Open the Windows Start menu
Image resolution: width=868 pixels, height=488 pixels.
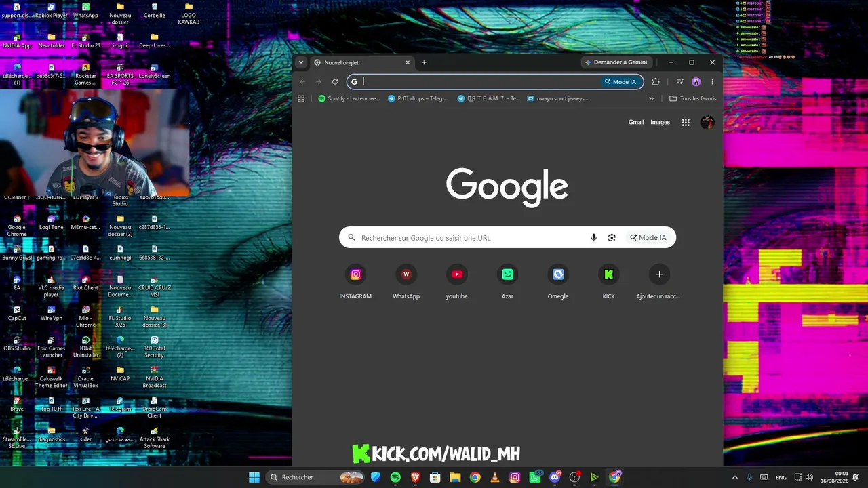click(x=254, y=477)
